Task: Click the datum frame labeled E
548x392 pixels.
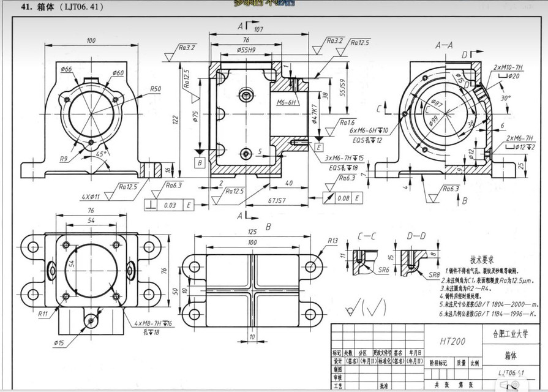Action: click(x=319, y=146)
